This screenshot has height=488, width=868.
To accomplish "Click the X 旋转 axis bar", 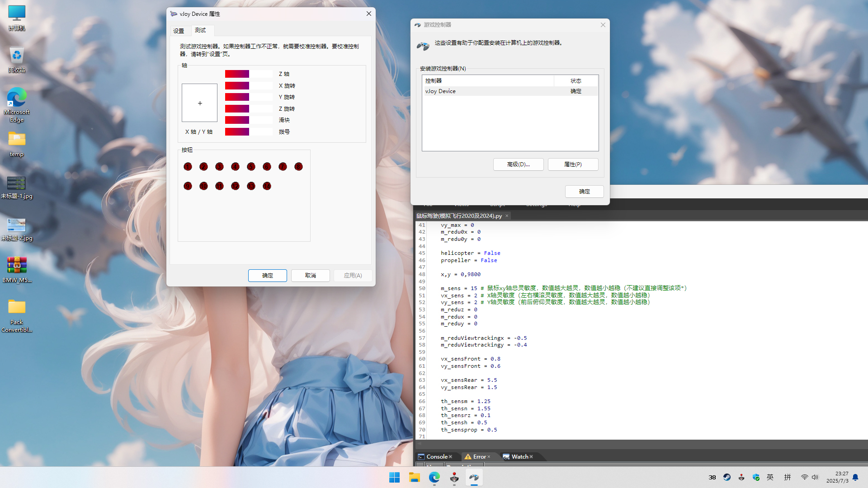I will point(249,86).
